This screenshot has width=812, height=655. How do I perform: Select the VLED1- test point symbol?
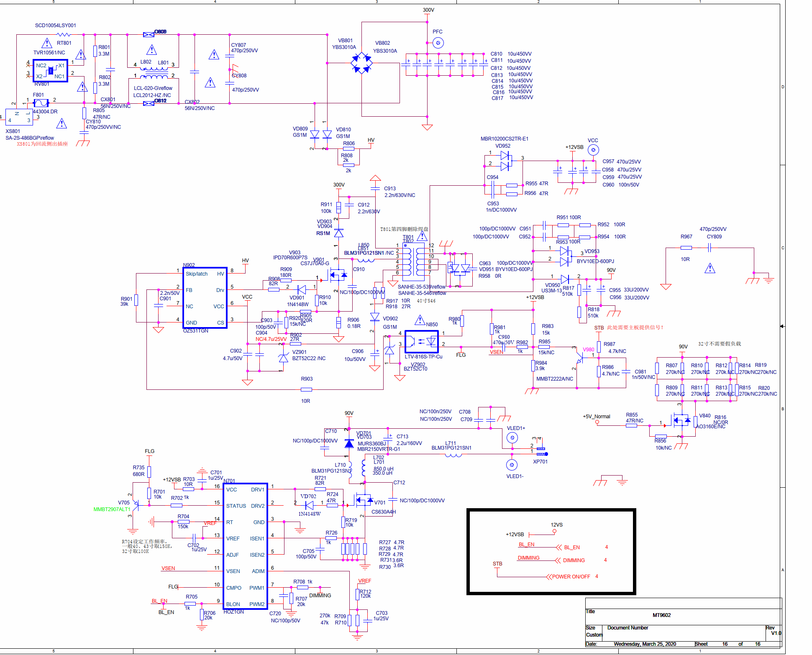[512, 465]
